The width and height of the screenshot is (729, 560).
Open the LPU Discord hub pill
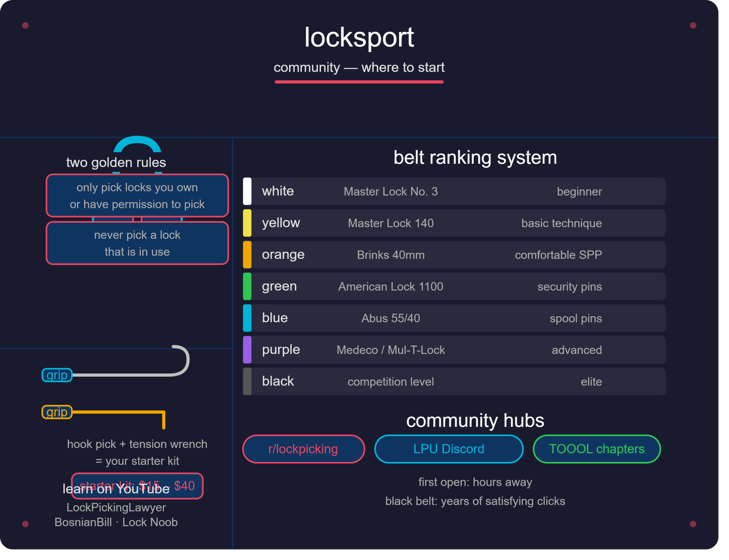point(449,449)
